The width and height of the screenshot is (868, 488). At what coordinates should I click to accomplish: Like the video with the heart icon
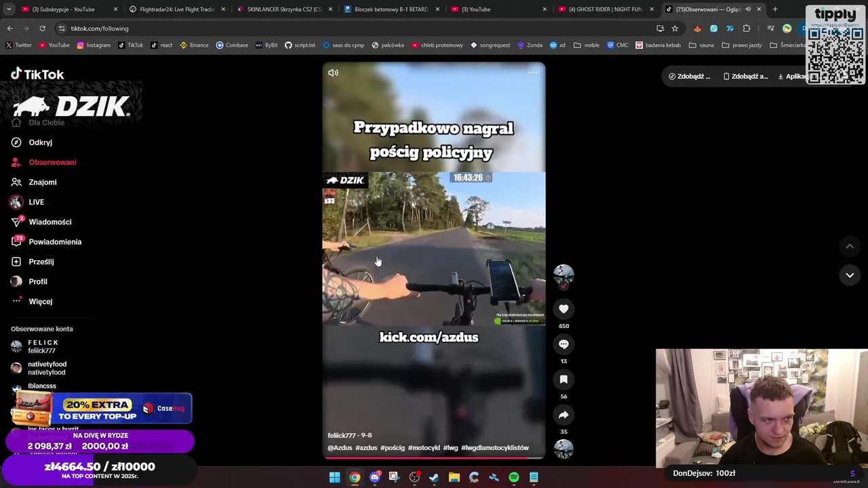pyautogui.click(x=564, y=309)
